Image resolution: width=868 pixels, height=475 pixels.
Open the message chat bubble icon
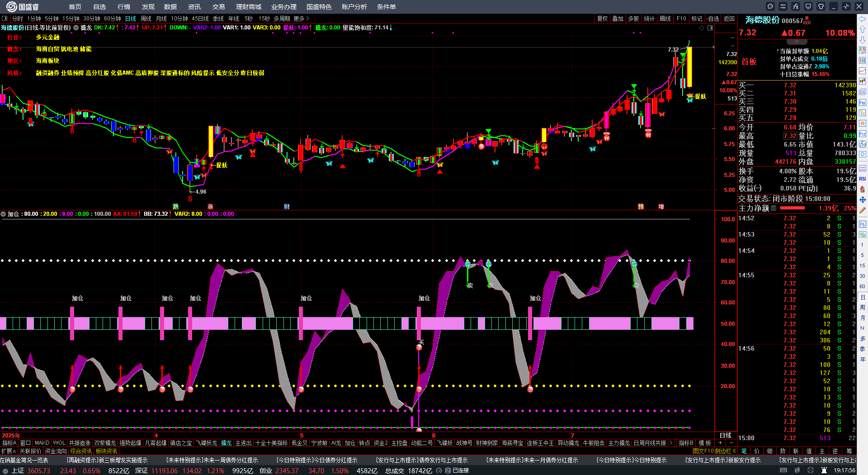pyautogui.click(x=770, y=6)
